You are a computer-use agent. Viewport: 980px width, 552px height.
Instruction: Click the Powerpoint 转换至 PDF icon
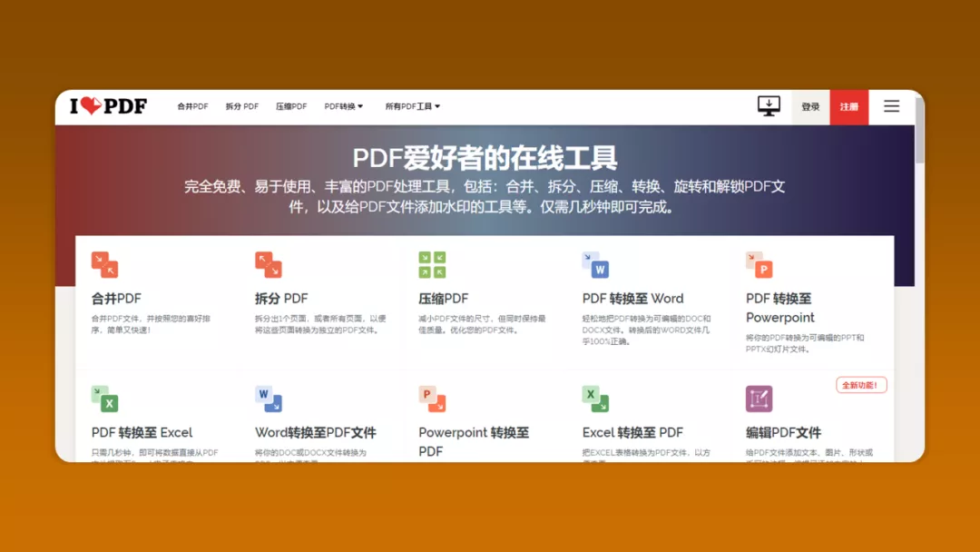pos(432,399)
